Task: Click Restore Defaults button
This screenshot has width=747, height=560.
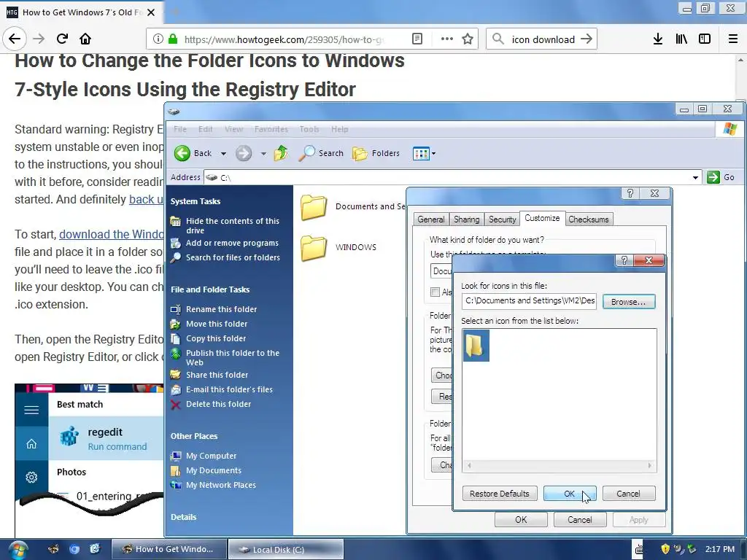Action: point(499,494)
